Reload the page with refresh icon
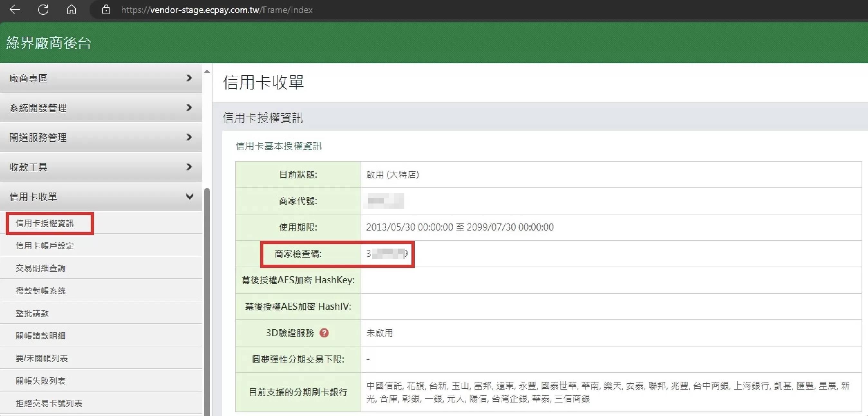 point(43,10)
